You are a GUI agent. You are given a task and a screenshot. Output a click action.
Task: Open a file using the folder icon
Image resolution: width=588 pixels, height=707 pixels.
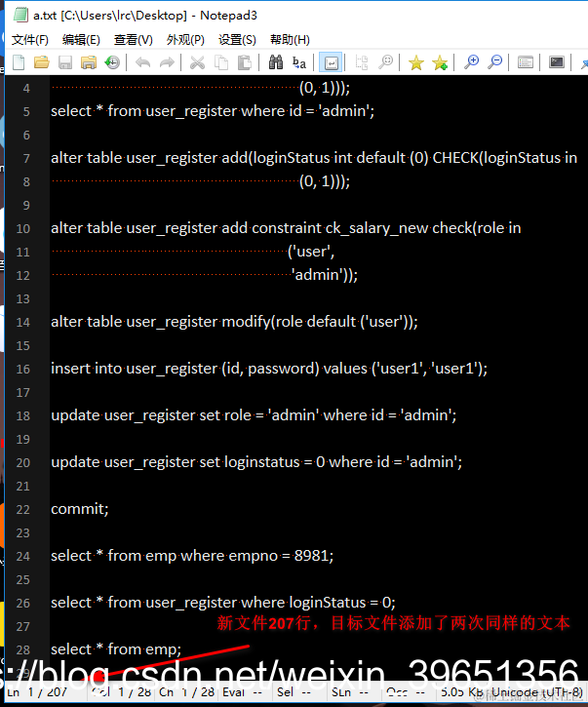point(42,62)
